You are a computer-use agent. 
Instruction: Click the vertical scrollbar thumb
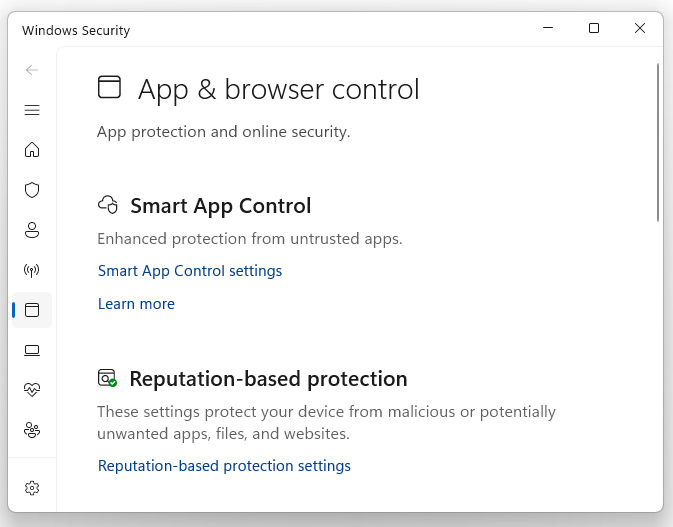point(658,142)
